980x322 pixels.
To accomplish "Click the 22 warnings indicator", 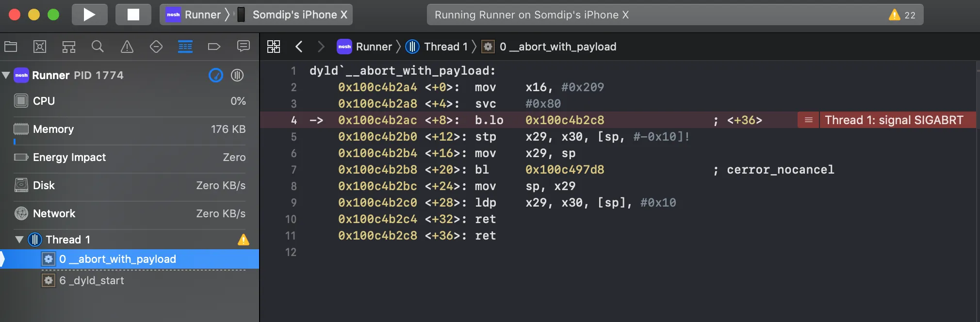I will pyautogui.click(x=902, y=15).
